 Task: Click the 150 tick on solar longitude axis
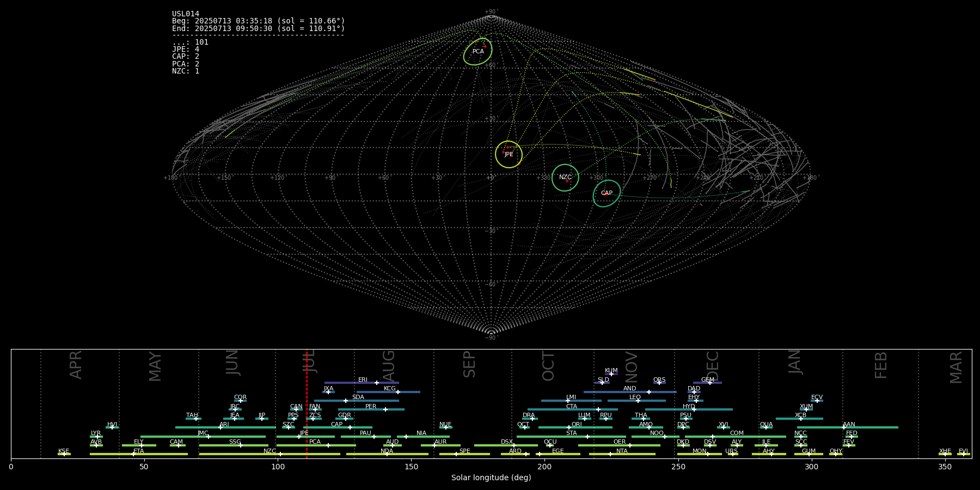[x=411, y=467]
